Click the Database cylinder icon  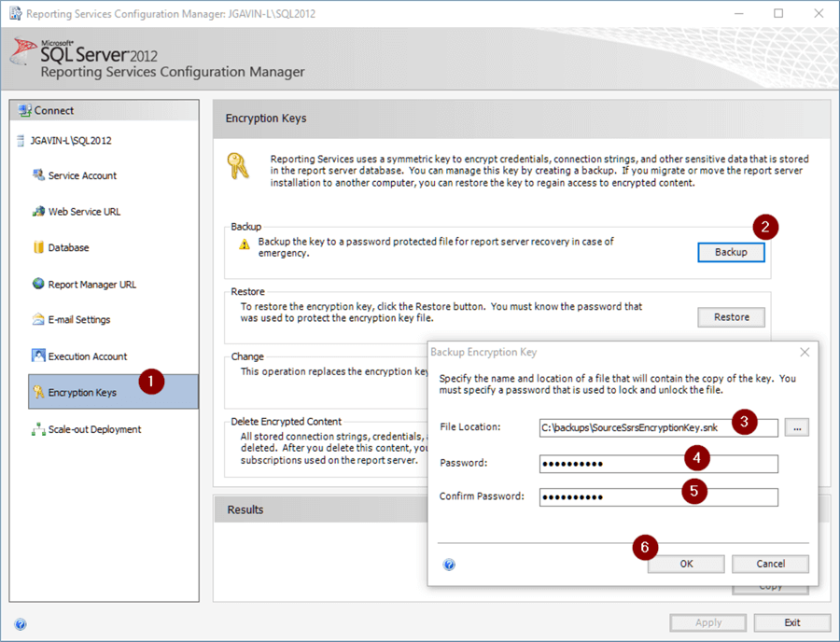click(x=38, y=247)
